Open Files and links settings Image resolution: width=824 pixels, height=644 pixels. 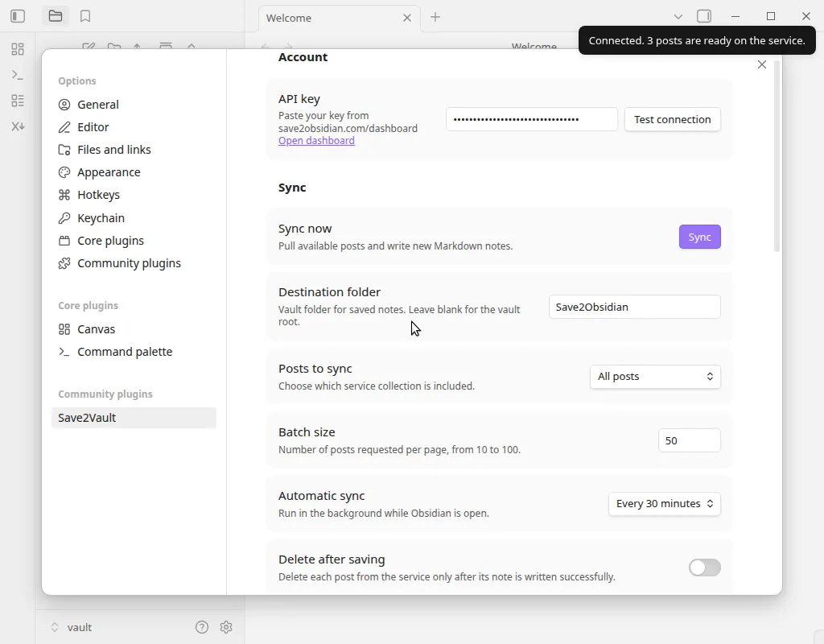[134, 150]
